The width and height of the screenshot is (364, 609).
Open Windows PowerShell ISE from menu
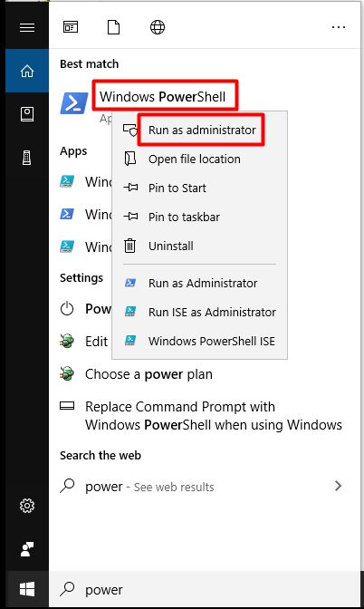point(212,341)
